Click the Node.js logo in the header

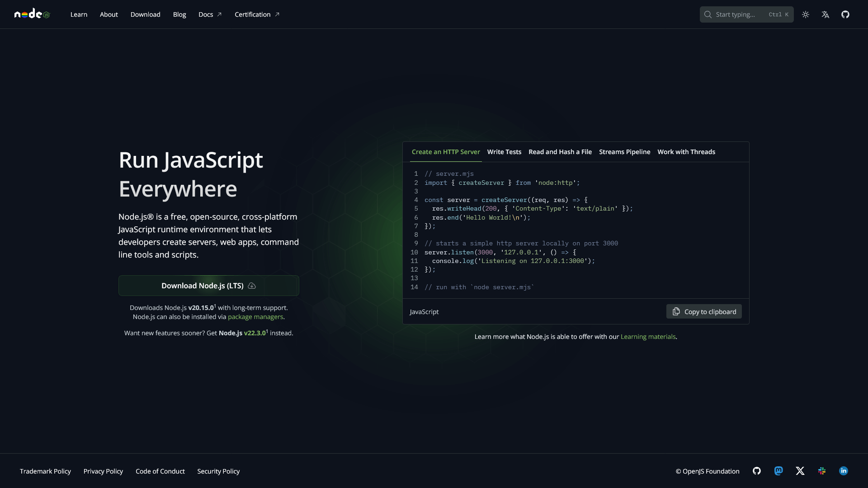tap(32, 14)
